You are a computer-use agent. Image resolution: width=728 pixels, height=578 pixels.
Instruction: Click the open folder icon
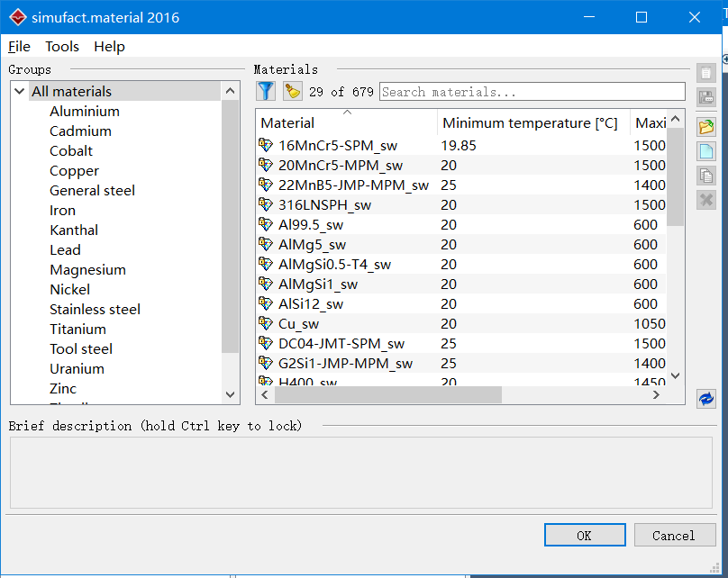(x=706, y=126)
